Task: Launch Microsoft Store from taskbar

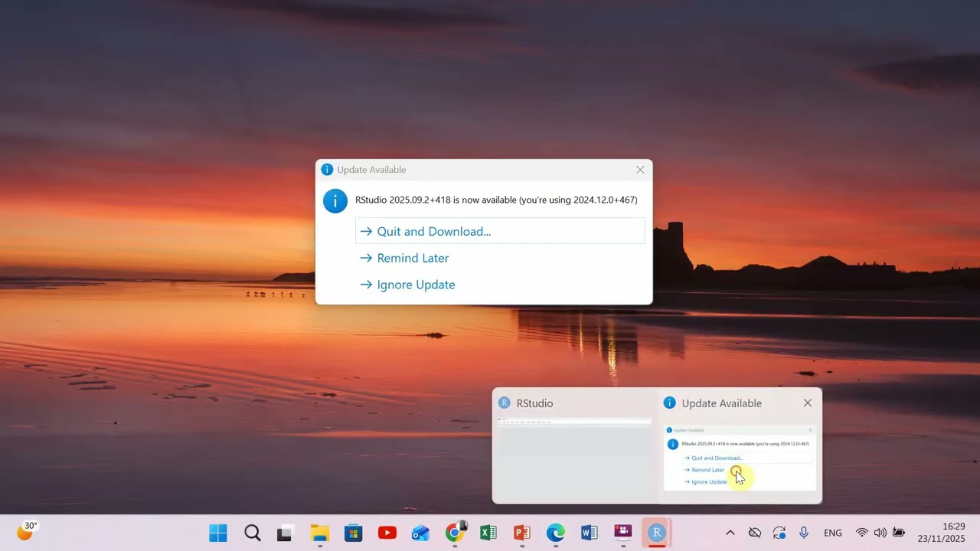Action: coord(353,533)
